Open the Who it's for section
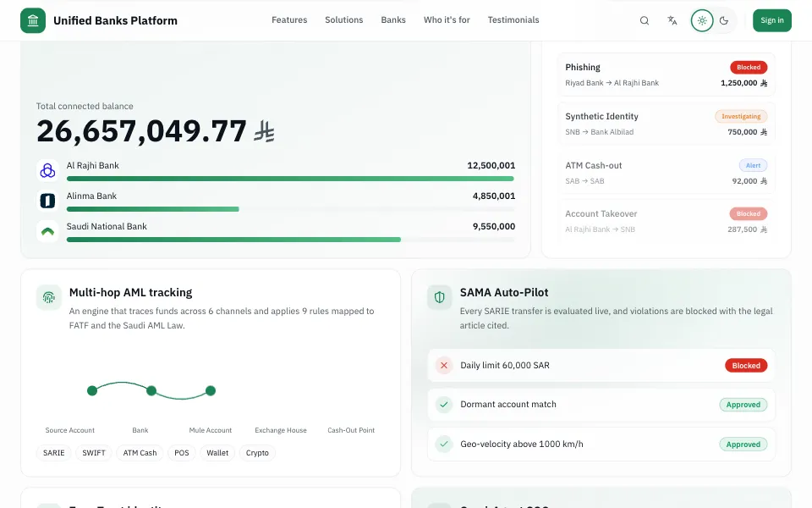Screen dimensions: 812x508 point(447,20)
